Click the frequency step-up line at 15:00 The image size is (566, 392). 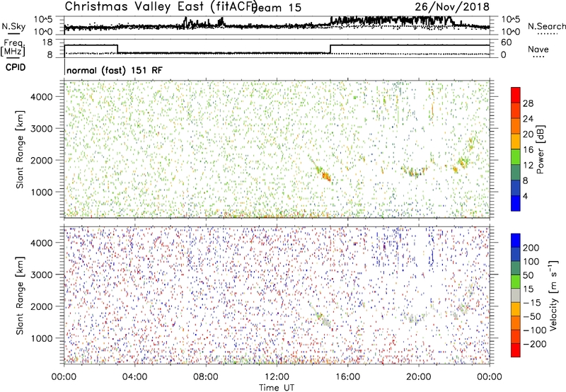pyautogui.click(x=330, y=50)
